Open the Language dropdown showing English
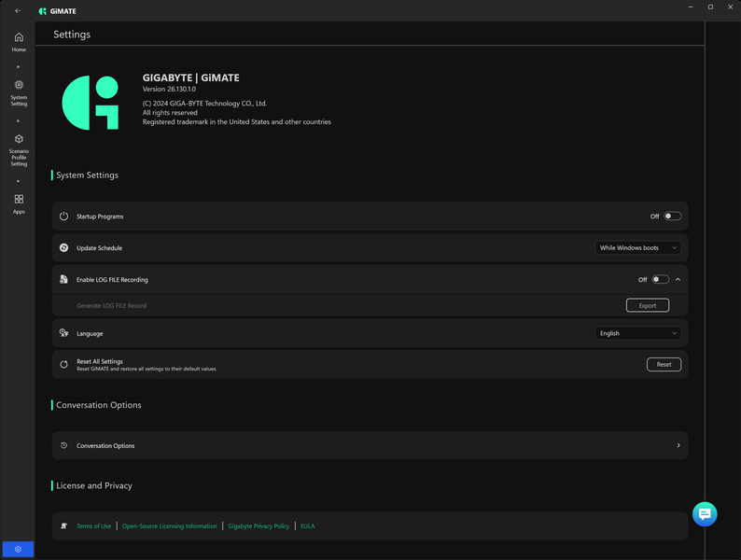The image size is (741, 560). tap(637, 333)
